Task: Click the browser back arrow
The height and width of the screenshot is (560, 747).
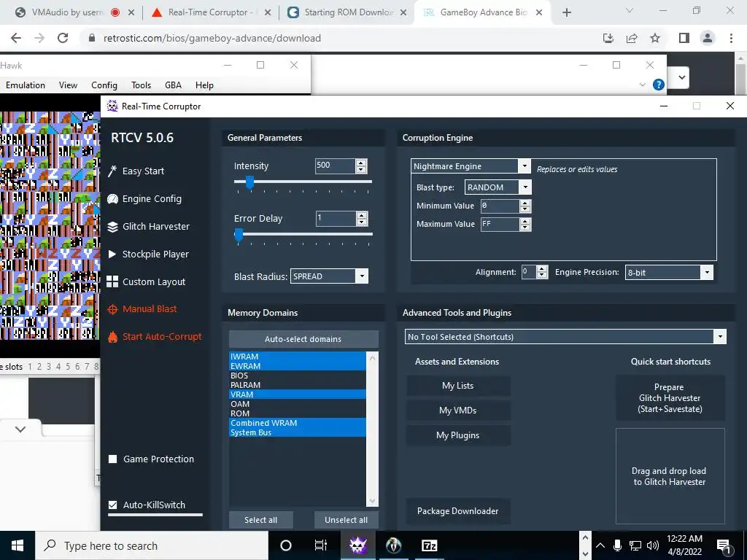Action: coord(16,38)
